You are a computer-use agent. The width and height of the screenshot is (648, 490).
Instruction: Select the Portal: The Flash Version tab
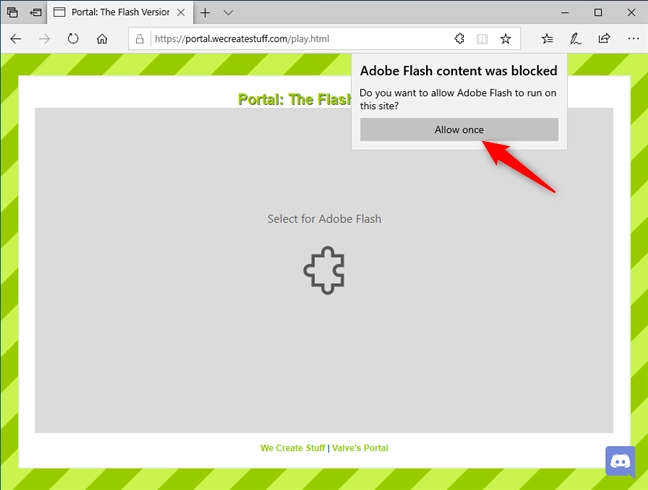coord(120,12)
